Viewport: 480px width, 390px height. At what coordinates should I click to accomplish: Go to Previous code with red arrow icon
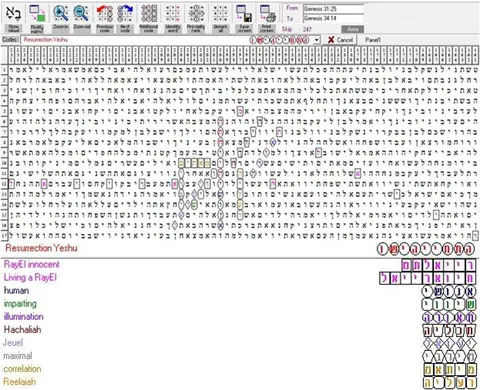[x=105, y=13]
